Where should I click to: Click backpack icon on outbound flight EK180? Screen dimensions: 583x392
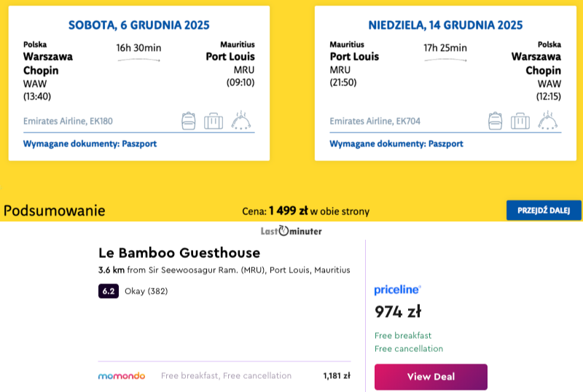click(x=188, y=120)
